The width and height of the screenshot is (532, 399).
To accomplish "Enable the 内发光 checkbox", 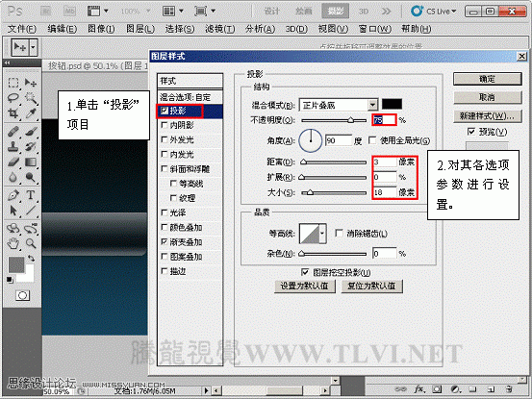I will coord(165,154).
